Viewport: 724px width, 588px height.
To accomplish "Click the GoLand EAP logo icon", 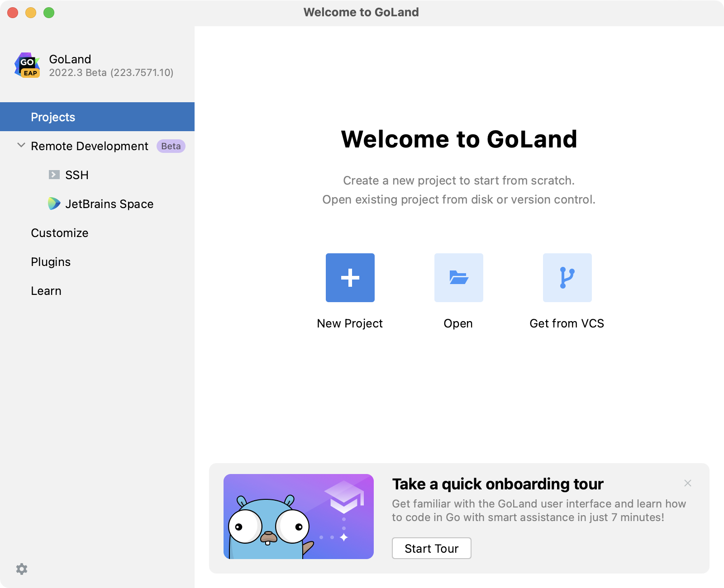I will [x=28, y=65].
